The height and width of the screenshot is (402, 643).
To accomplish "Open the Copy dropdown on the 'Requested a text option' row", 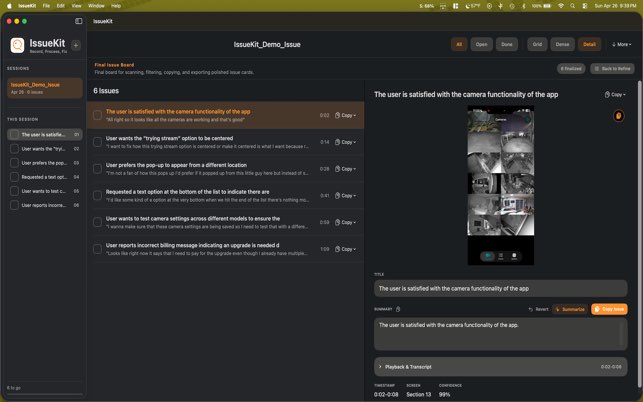I will tap(345, 195).
